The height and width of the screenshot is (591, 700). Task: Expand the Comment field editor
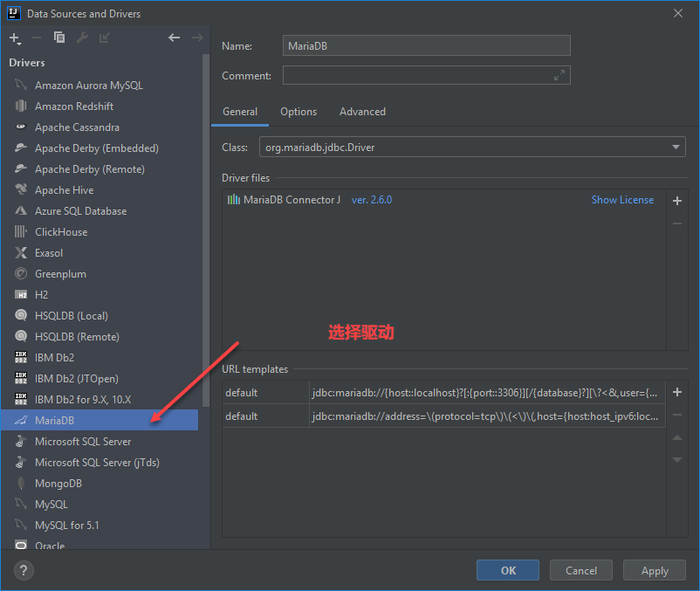tap(559, 75)
